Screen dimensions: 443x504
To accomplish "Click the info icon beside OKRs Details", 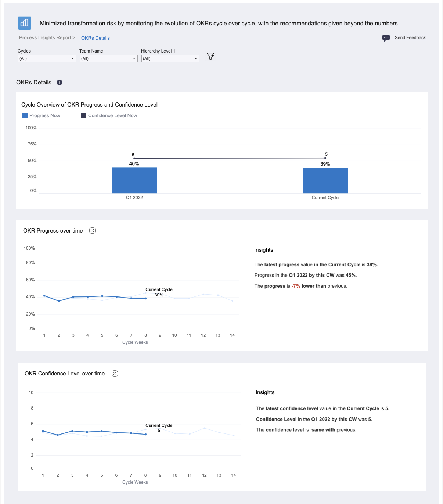I will pos(60,83).
